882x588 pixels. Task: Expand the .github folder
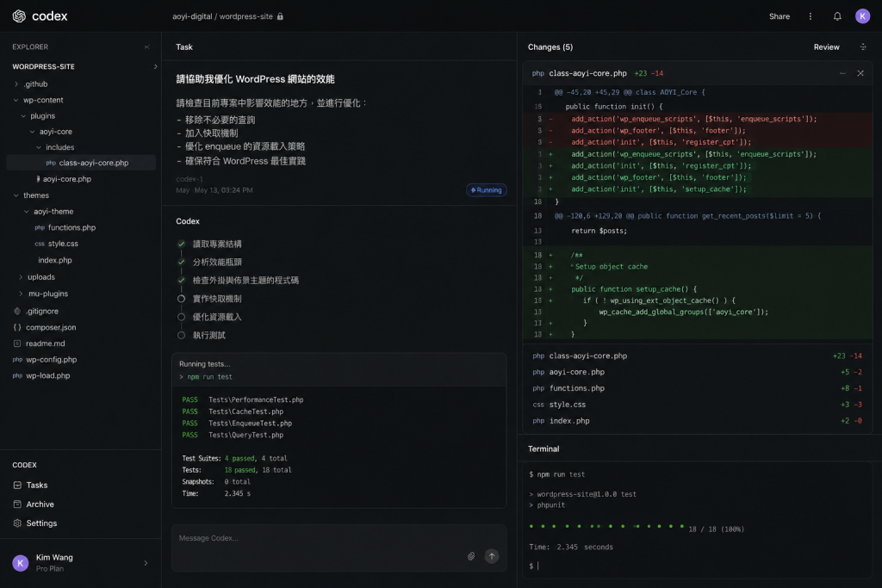coord(16,84)
